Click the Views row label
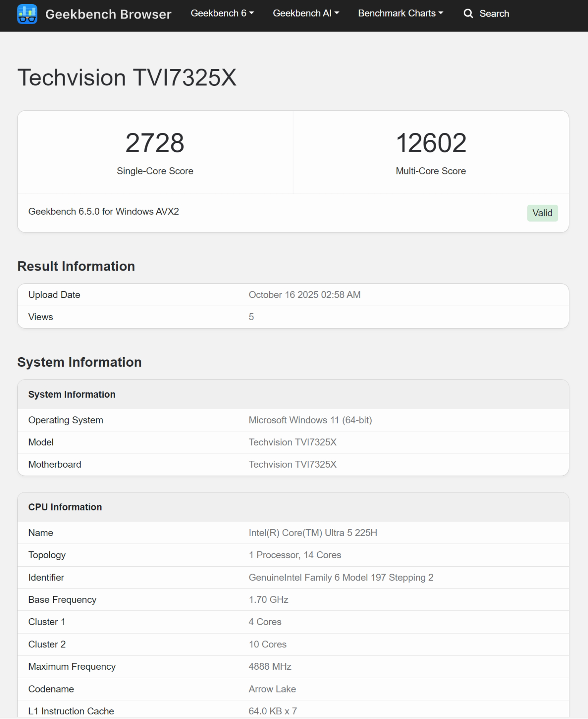The image size is (588, 719). coord(40,317)
